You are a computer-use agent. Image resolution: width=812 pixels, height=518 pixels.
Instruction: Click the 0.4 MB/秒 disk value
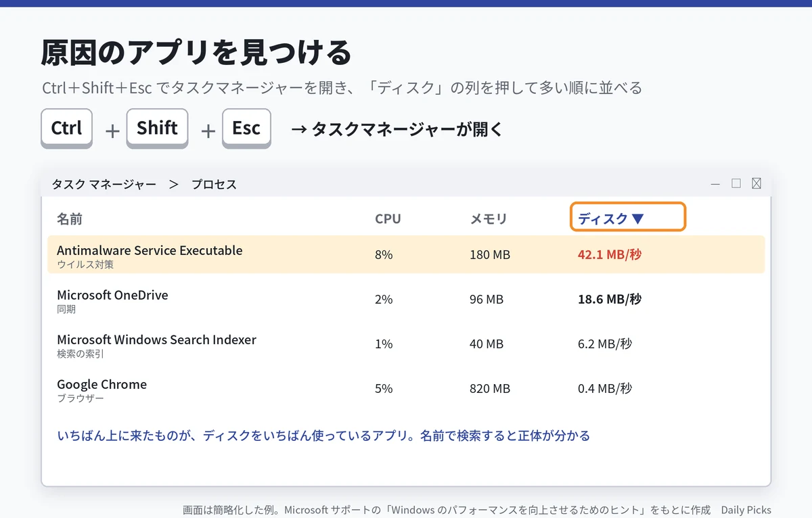click(x=605, y=389)
